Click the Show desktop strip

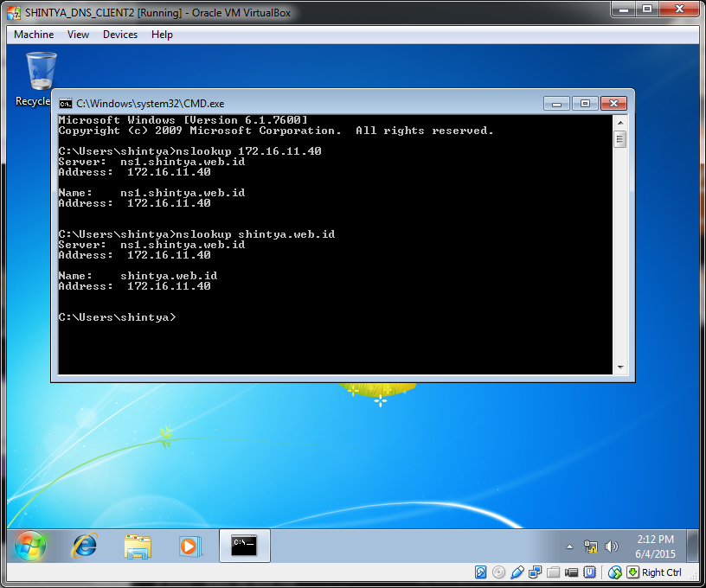(692, 546)
